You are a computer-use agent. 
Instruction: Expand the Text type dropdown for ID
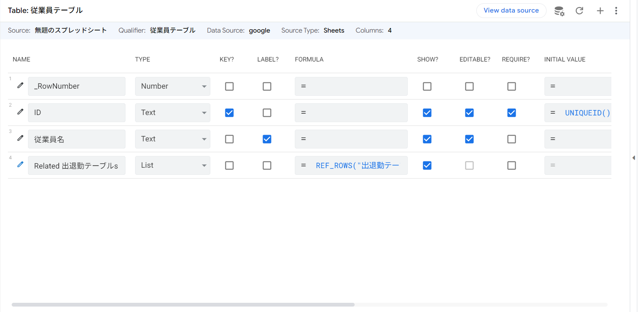[x=172, y=113]
